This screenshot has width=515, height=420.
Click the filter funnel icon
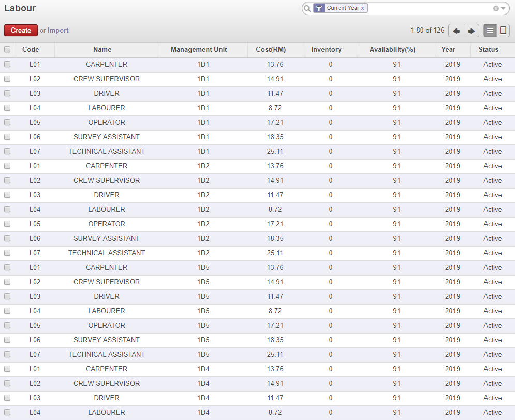[x=319, y=8]
